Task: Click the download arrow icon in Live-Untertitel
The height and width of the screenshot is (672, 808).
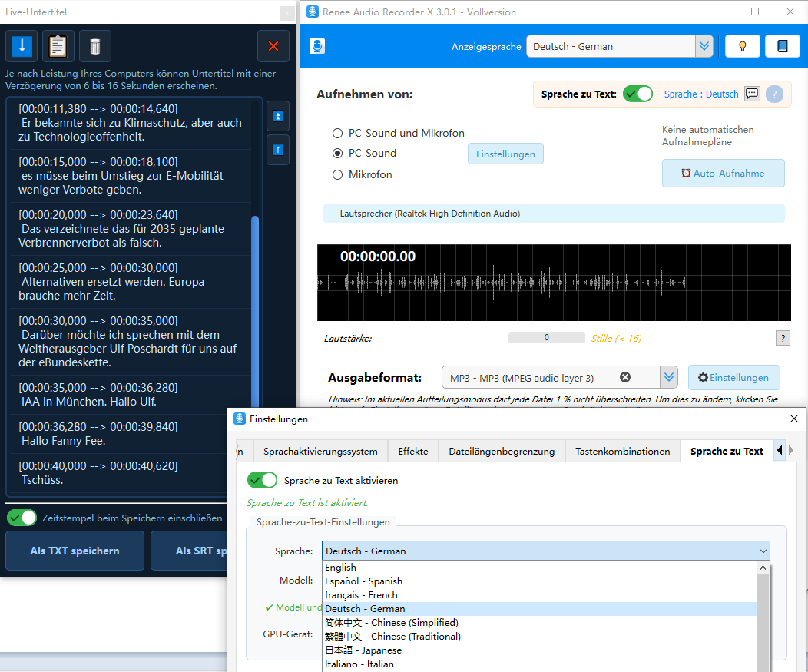Action: pos(22,46)
